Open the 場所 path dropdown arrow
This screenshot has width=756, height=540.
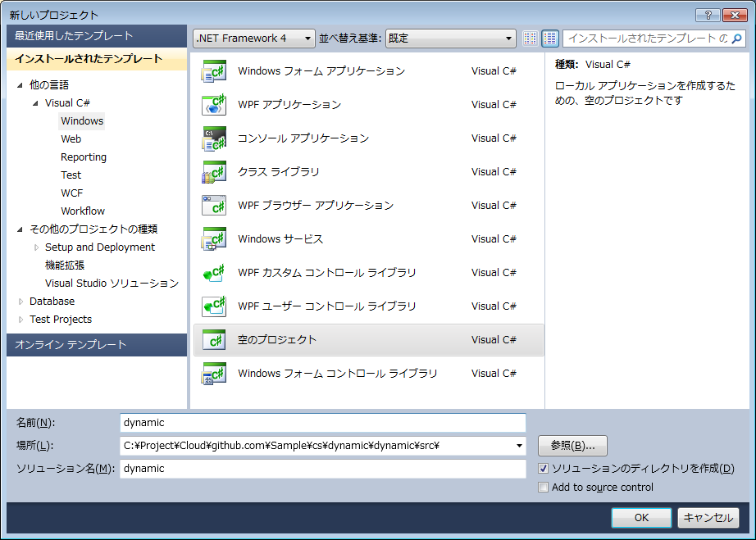pos(519,446)
